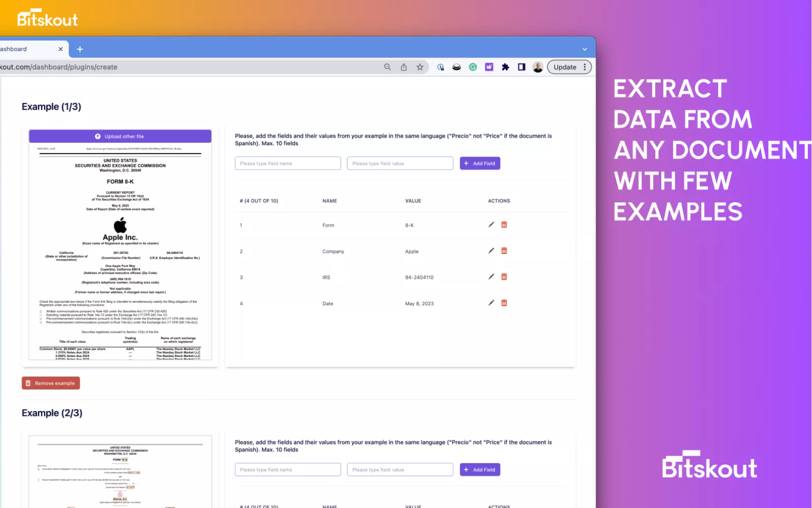Viewport: 812px width, 508px height.
Task: Click the edit pencil for the Form row
Action: [491, 225]
